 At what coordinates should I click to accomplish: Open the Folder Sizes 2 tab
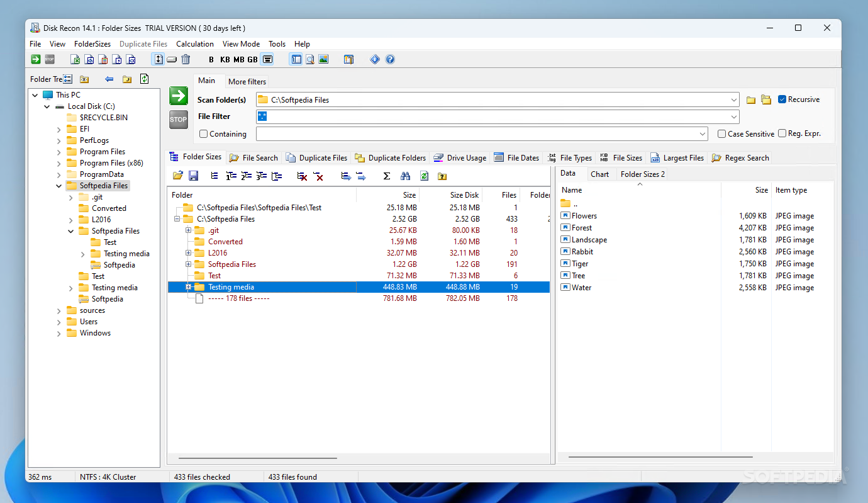click(x=643, y=174)
